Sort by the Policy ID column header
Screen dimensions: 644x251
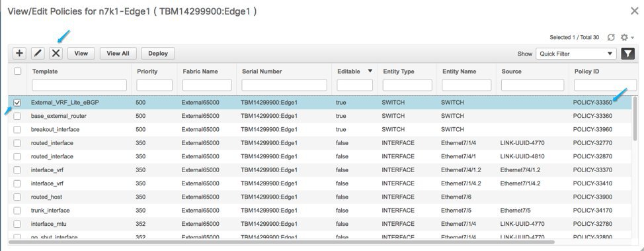coord(586,71)
